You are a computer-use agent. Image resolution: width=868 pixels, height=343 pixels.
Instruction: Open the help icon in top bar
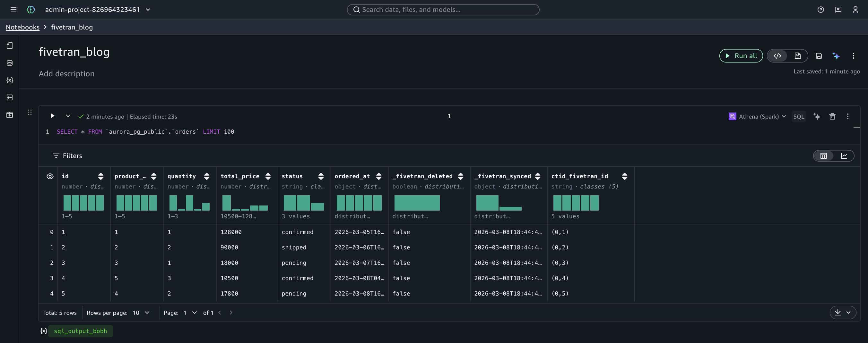click(x=821, y=10)
